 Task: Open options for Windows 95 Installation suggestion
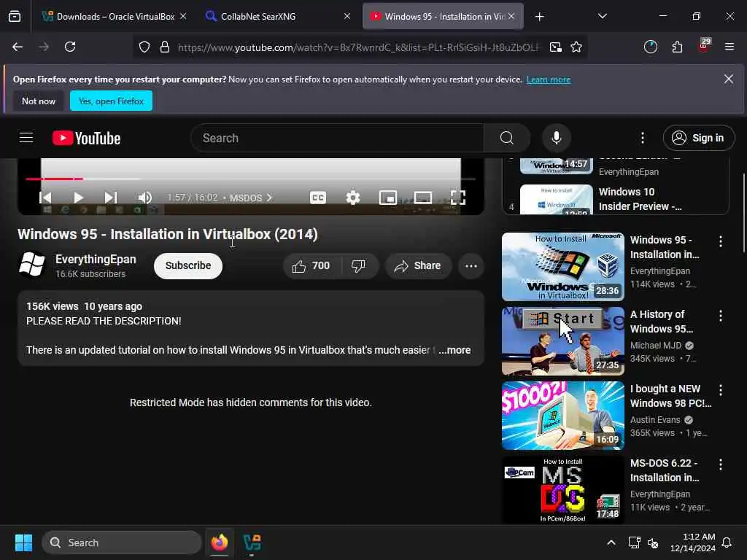tap(720, 241)
